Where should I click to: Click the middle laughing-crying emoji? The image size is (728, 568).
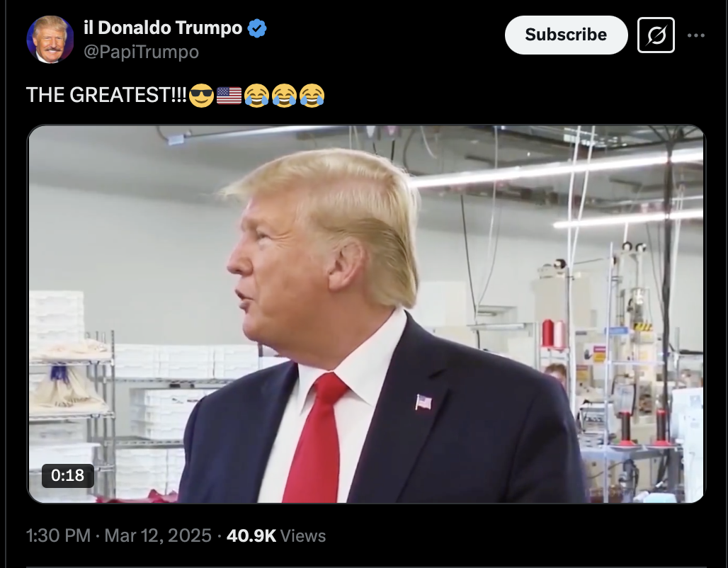click(x=284, y=95)
